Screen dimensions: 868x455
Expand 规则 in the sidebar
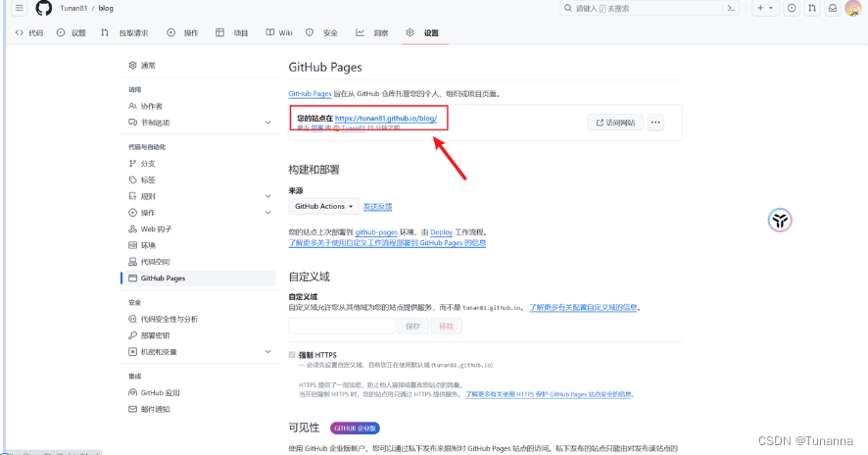198,196
